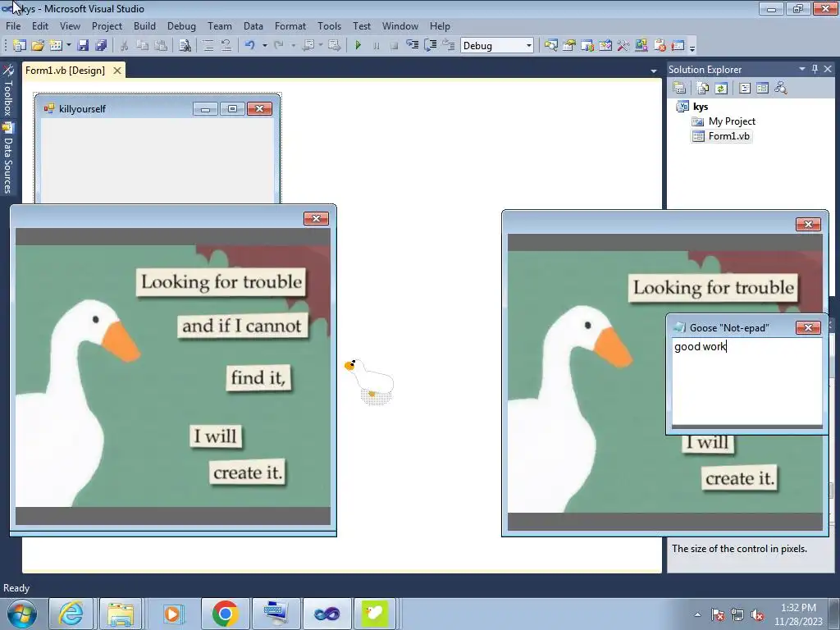Open Google Chrome from the taskbar
The image size is (840, 630).
point(225,614)
